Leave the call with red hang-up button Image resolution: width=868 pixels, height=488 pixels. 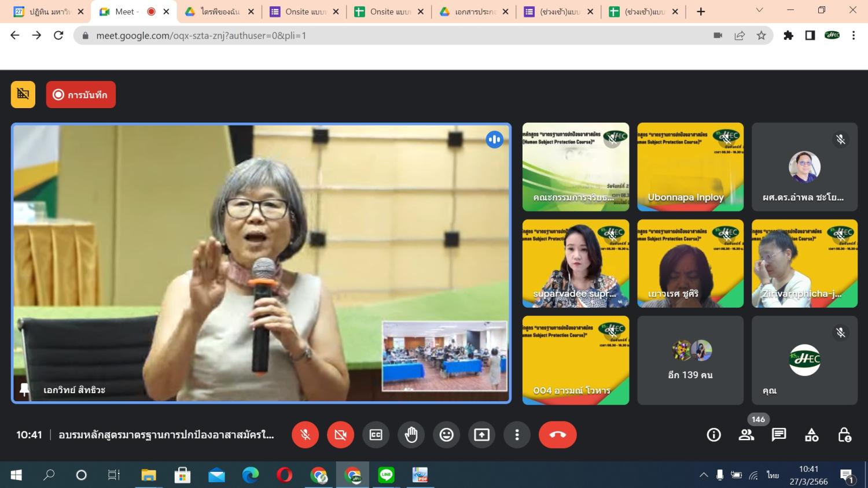coord(557,435)
